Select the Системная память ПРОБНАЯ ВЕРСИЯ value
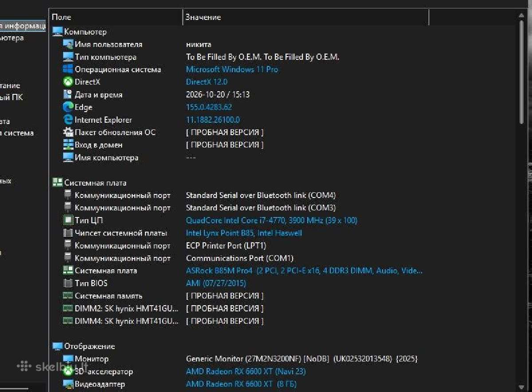This screenshot has height=392, width=532. pos(225,296)
